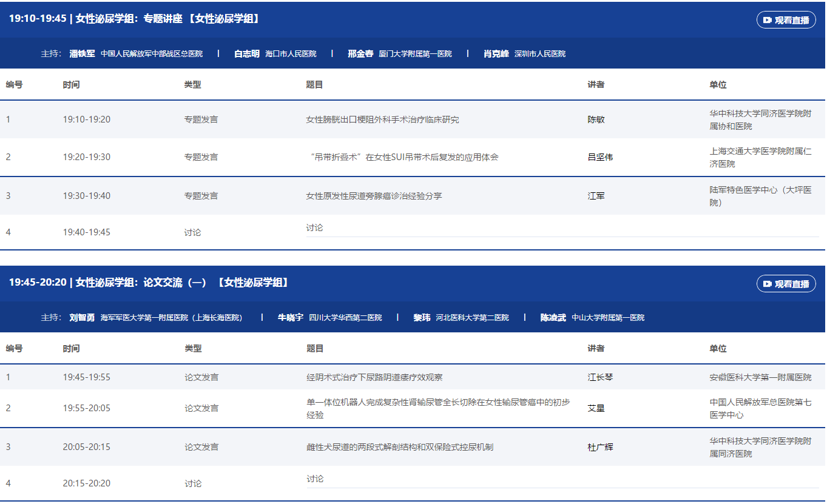Watch live stream for 19:45-20:20 论文交流 session
This screenshot has width=827, height=504.
point(786,284)
